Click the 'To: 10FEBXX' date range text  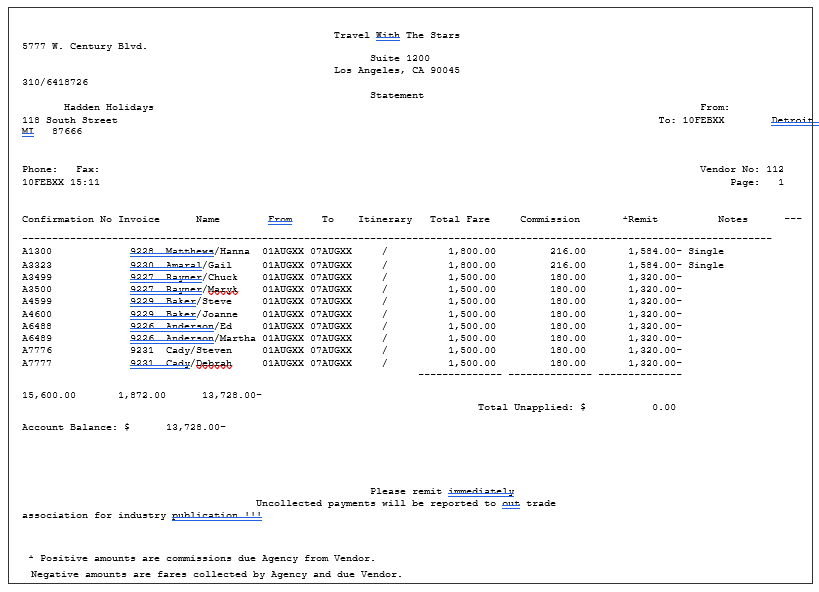(691, 120)
